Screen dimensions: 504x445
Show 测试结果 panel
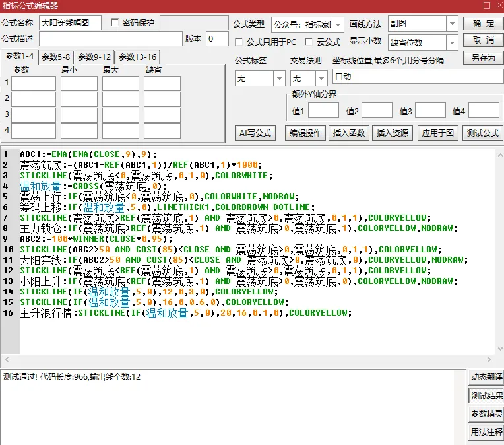tap(486, 395)
